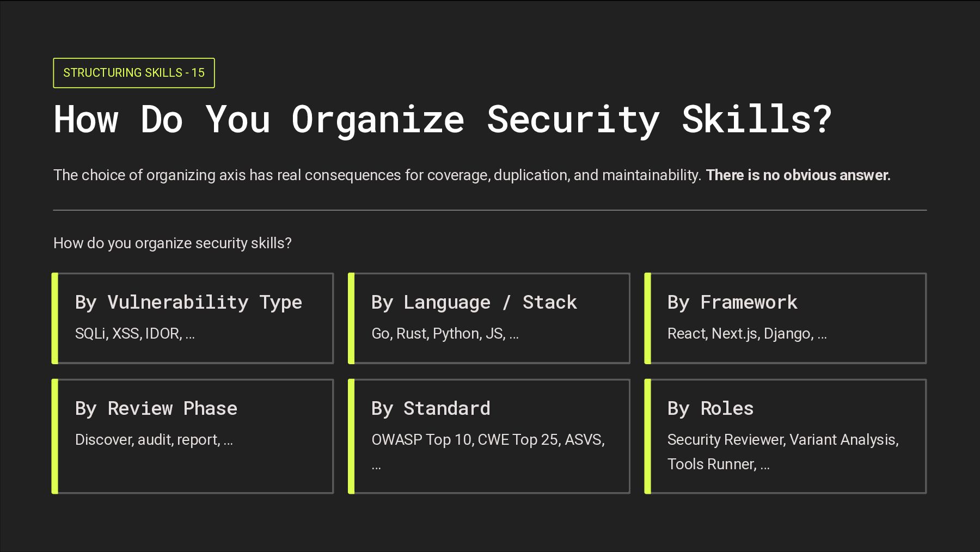Click the Discover, audit, report text

[x=154, y=440]
